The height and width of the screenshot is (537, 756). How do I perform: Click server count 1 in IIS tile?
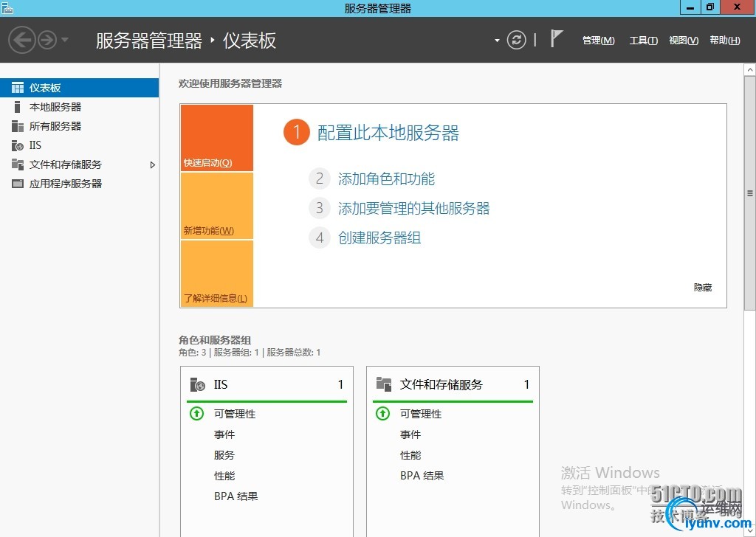[340, 384]
